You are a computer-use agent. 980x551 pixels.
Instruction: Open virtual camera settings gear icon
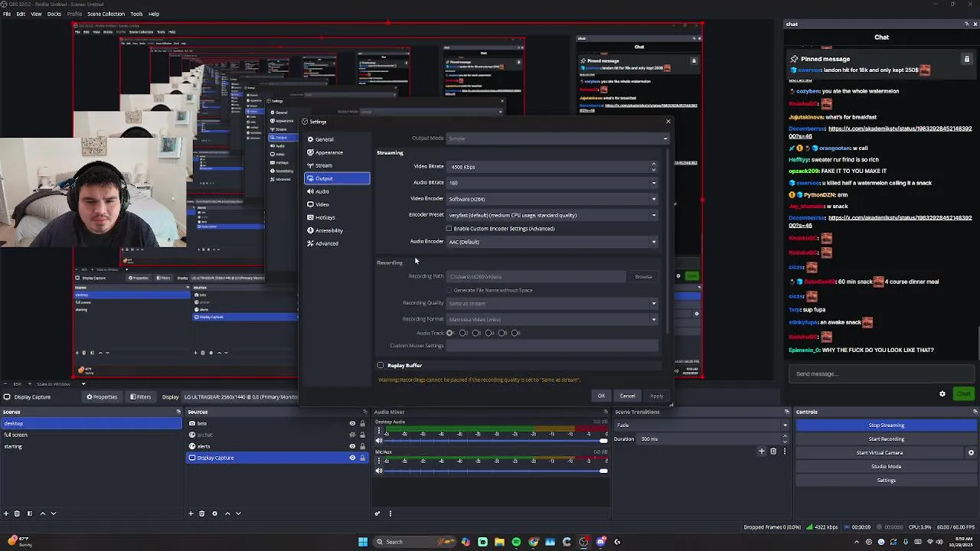(971, 453)
